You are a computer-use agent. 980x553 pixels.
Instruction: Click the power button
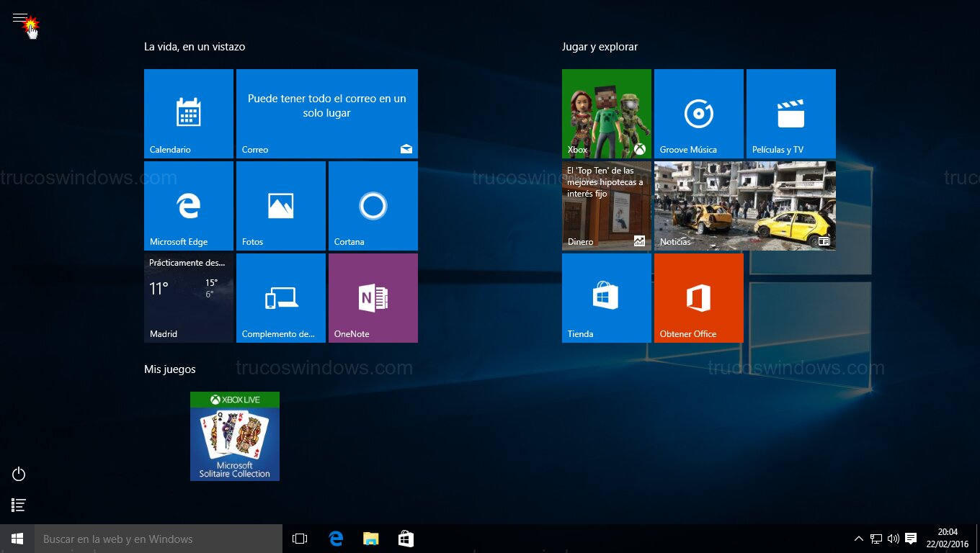click(18, 474)
